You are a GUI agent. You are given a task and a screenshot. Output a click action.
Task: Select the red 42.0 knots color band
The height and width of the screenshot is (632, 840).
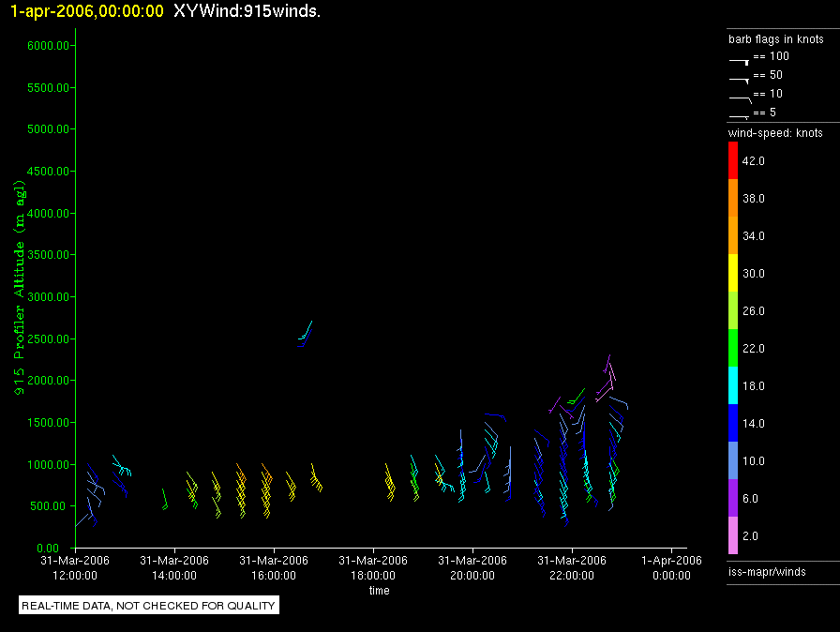pyautogui.click(x=733, y=160)
